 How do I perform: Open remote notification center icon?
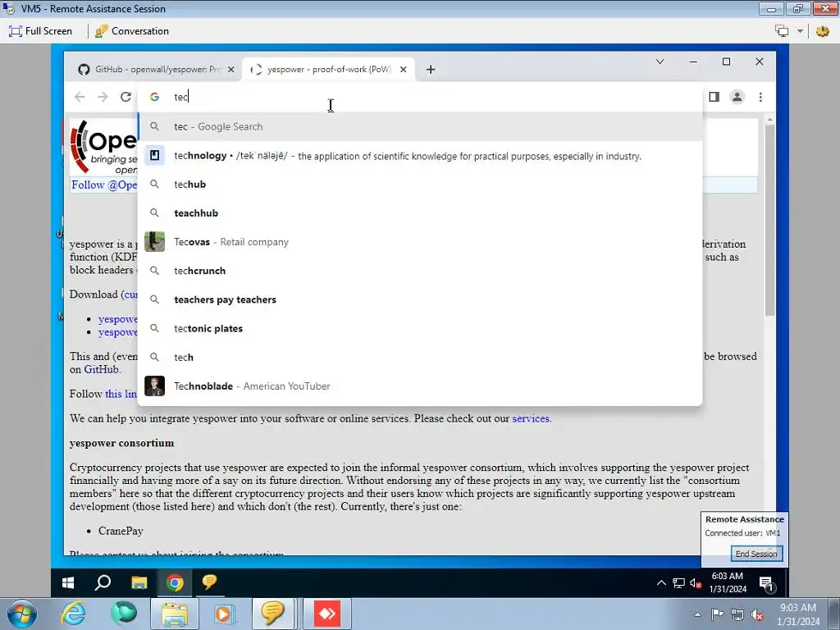(767, 583)
